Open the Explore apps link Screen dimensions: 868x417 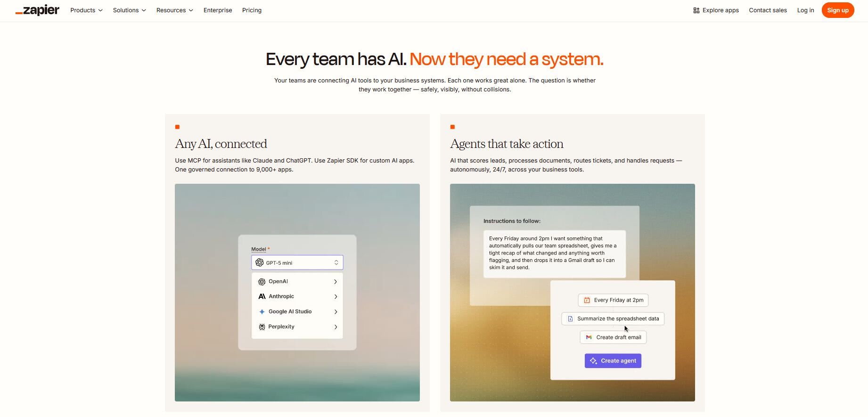tap(716, 10)
